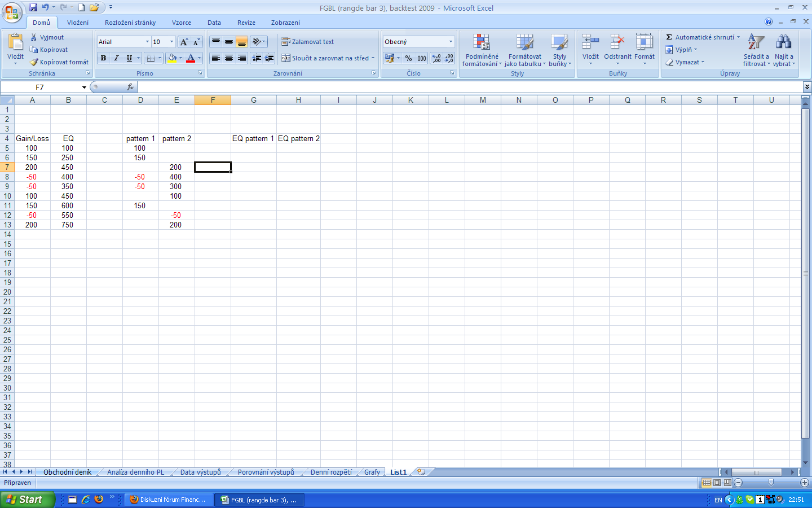This screenshot has height=508, width=812.
Task: Expand the Name Box dropdown arrow
Action: pyautogui.click(x=84, y=87)
